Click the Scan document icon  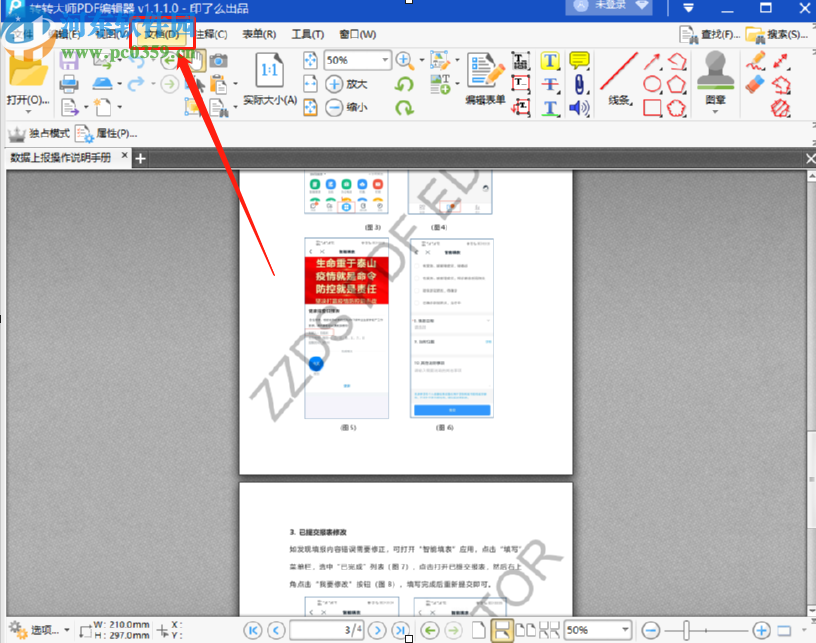pos(103,83)
